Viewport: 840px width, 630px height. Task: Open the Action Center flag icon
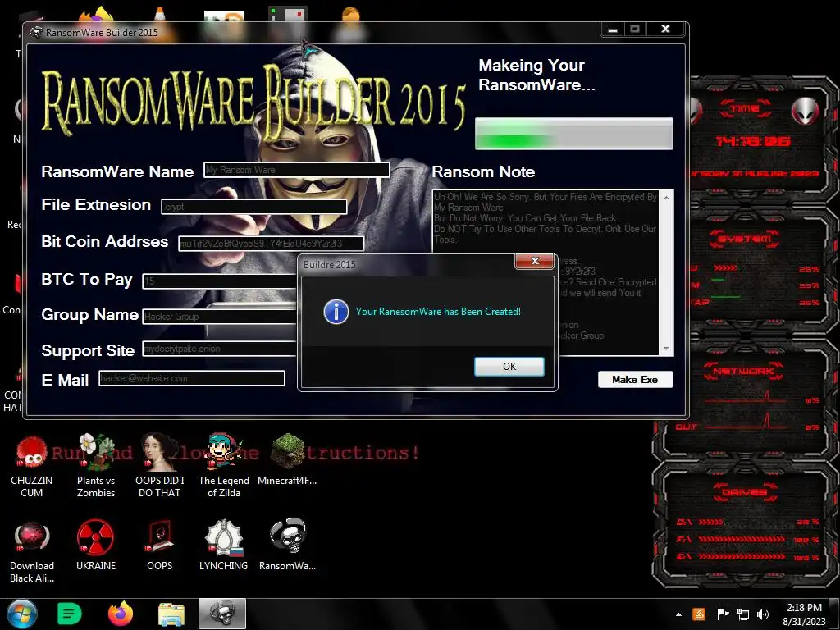pos(723,614)
